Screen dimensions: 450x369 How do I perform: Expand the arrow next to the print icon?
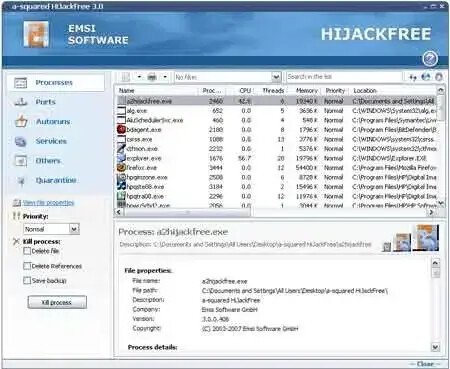165,77
